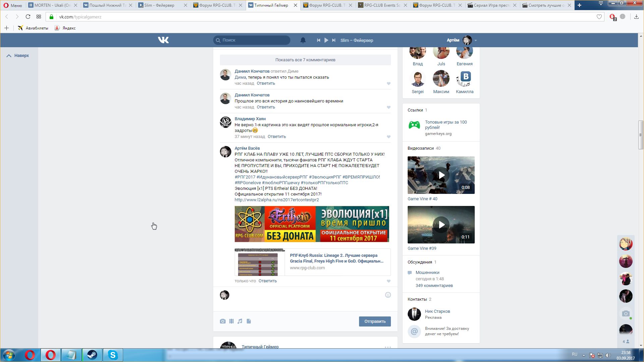The height and width of the screenshot is (362, 644).
Task: Open the emoji picker smiley
Action: click(388, 295)
